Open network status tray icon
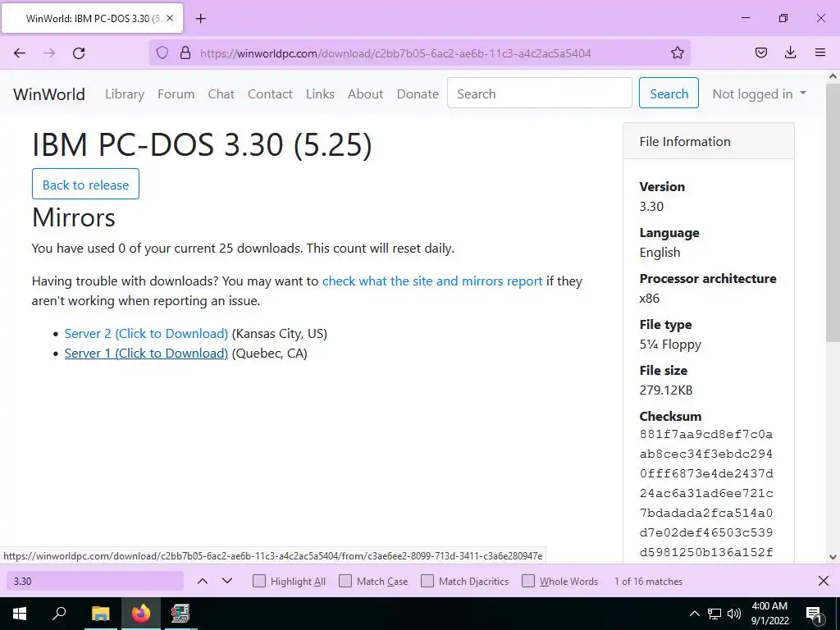Screen dimensions: 840x630 [x=714, y=614]
